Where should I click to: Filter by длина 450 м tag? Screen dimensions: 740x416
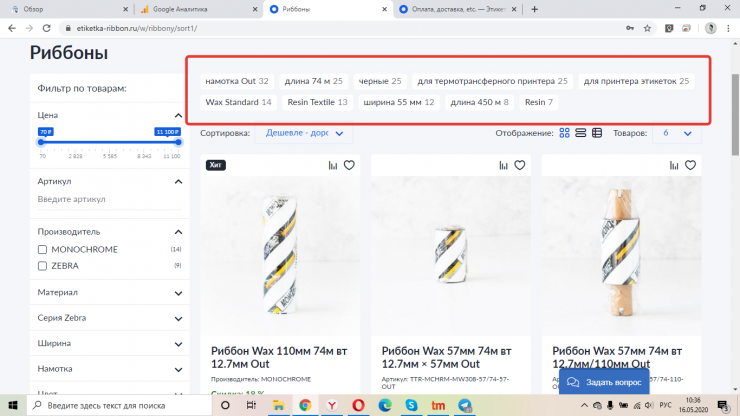click(x=479, y=102)
